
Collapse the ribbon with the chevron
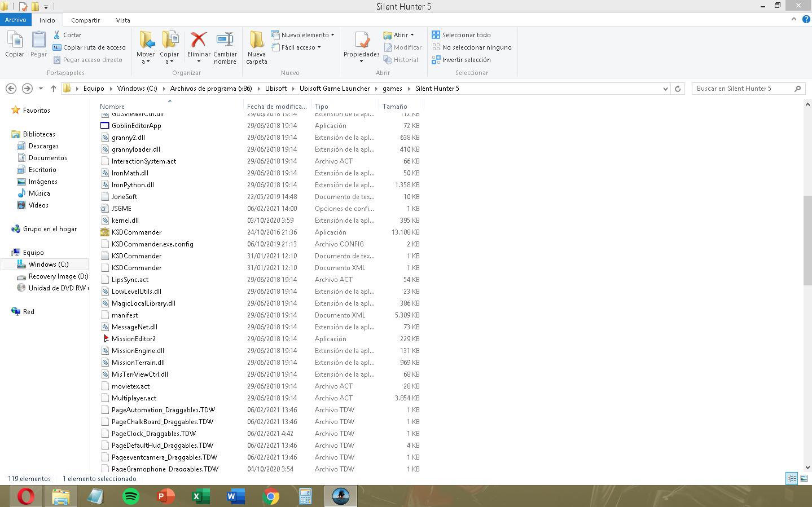pyautogui.click(x=794, y=19)
